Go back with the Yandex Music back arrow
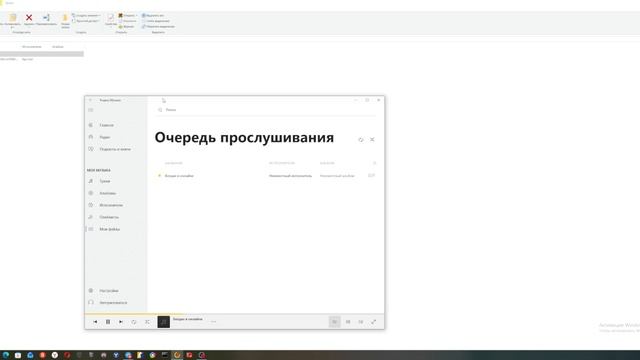This screenshot has width=640, height=360. 91,100
